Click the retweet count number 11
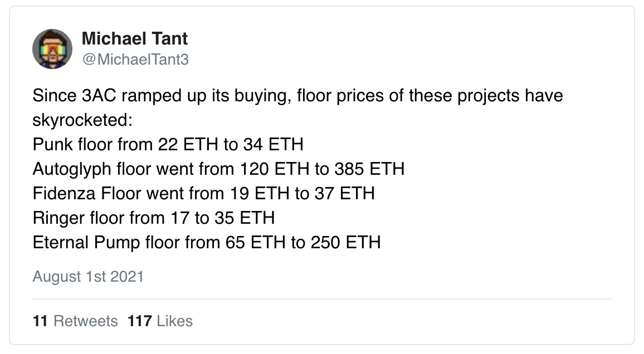 [40, 321]
